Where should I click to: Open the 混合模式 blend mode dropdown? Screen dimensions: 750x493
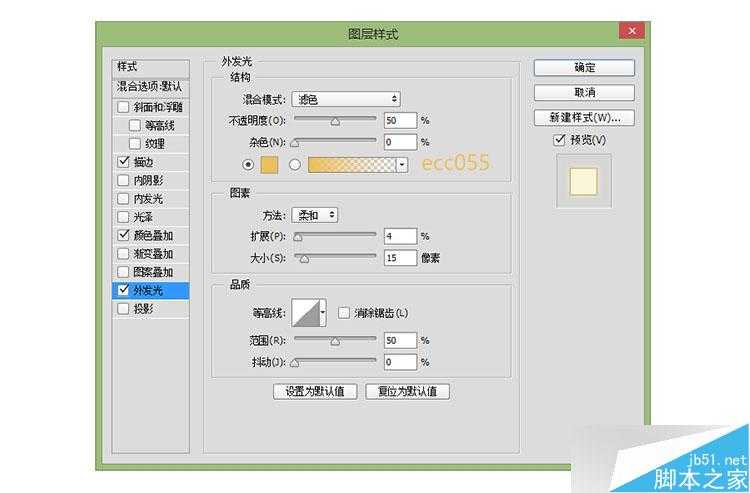346,99
